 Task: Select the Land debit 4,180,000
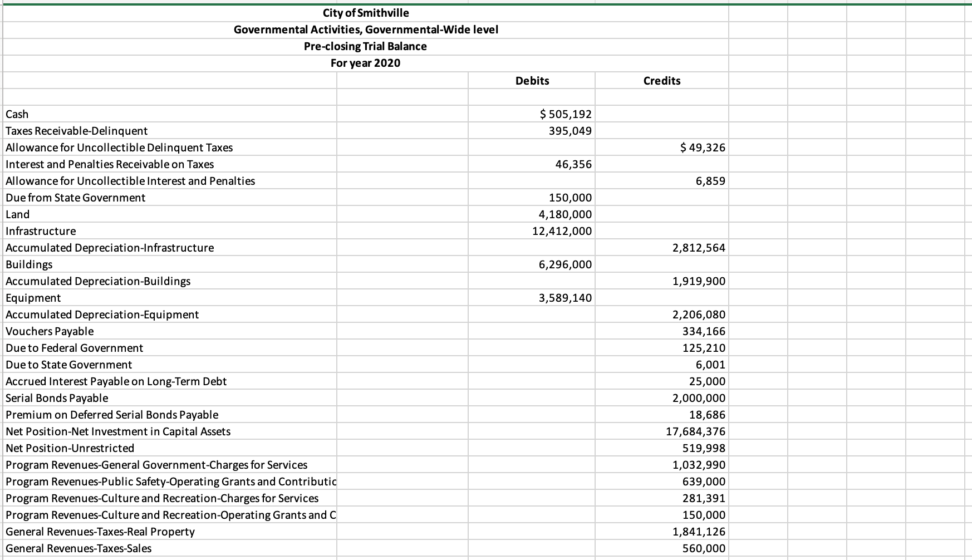pos(566,214)
